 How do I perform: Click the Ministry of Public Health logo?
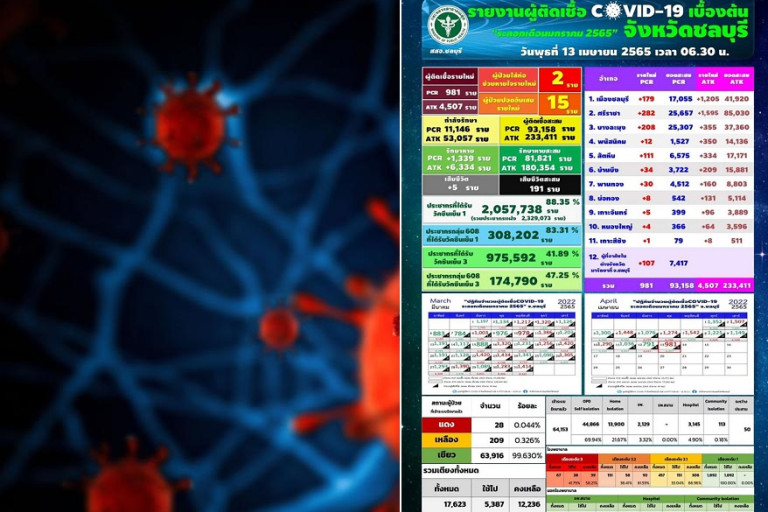pyautogui.click(x=447, y=25)
